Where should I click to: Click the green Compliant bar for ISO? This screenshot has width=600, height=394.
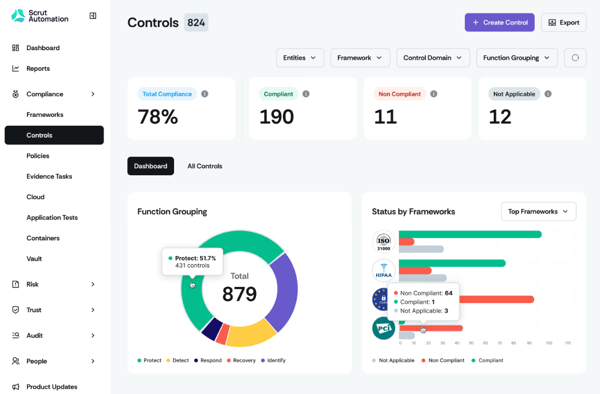[470, 234]
